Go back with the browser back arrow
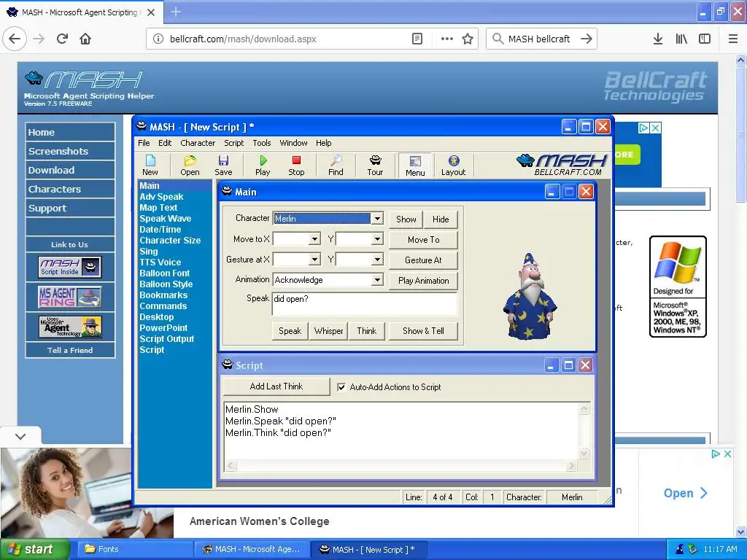Image resolution: width=747 pixels, height=560 pixels. tap(15, 39)
